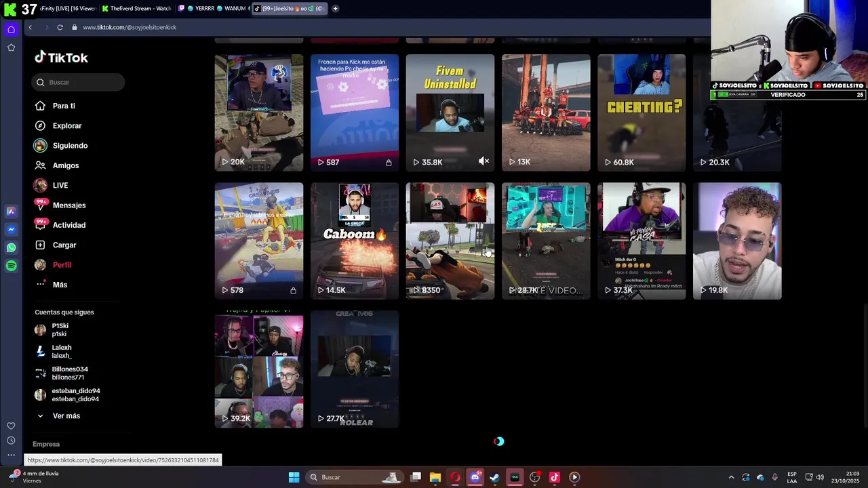Click the address bar URL
This screenshot has height=488, width=868.
[x=130, y=27]
